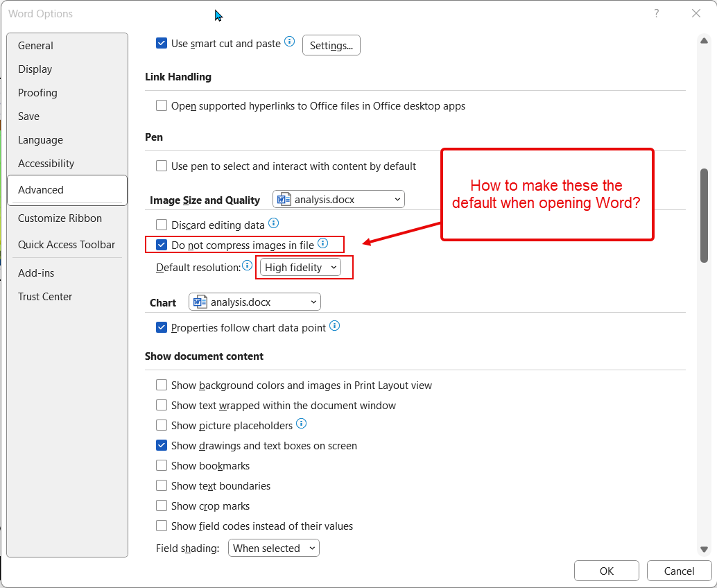Open the Chart document dropdown

254,302
